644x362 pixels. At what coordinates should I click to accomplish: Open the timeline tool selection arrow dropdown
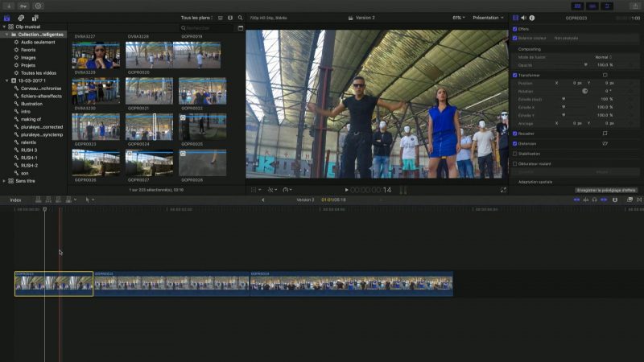(x=89, y=200)
